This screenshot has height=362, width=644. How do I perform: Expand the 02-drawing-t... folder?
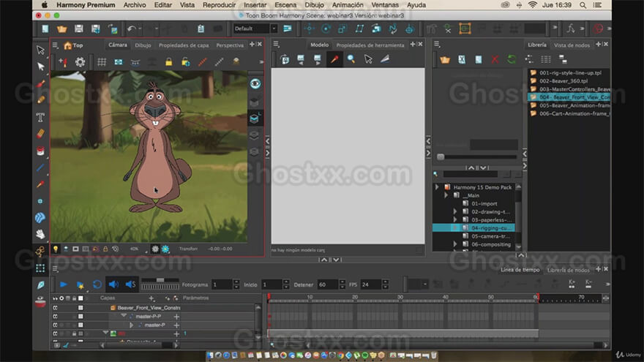point(455,212)
